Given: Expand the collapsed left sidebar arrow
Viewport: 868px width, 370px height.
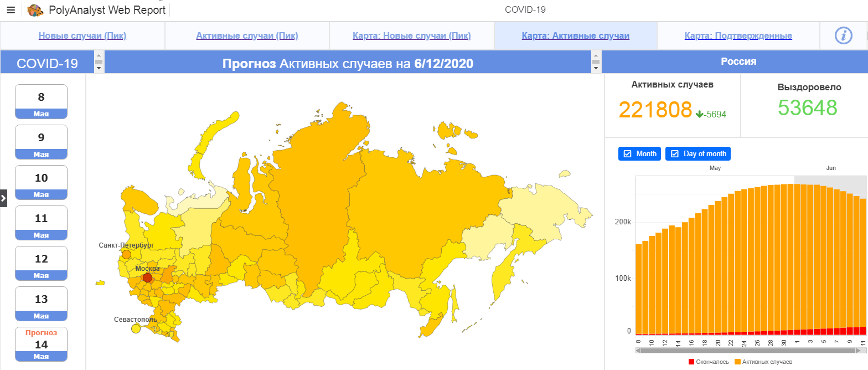Looking at the screenshot, I should tap(3, 198).
